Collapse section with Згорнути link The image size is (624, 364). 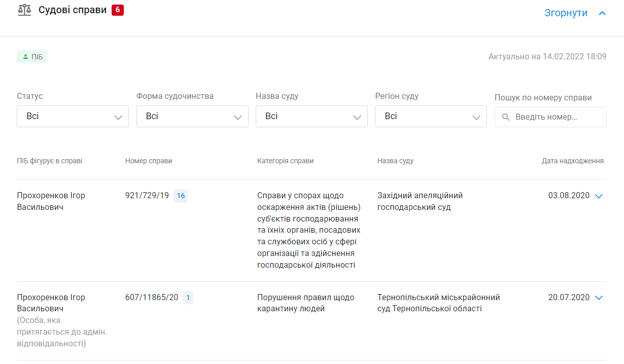tap(566, 13)
